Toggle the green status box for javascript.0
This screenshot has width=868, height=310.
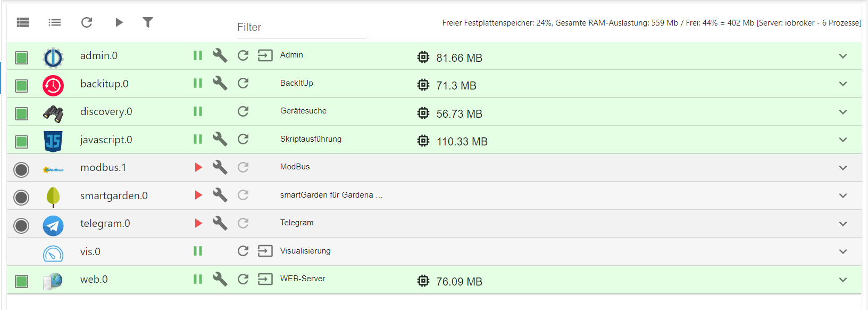pos(21,142)
